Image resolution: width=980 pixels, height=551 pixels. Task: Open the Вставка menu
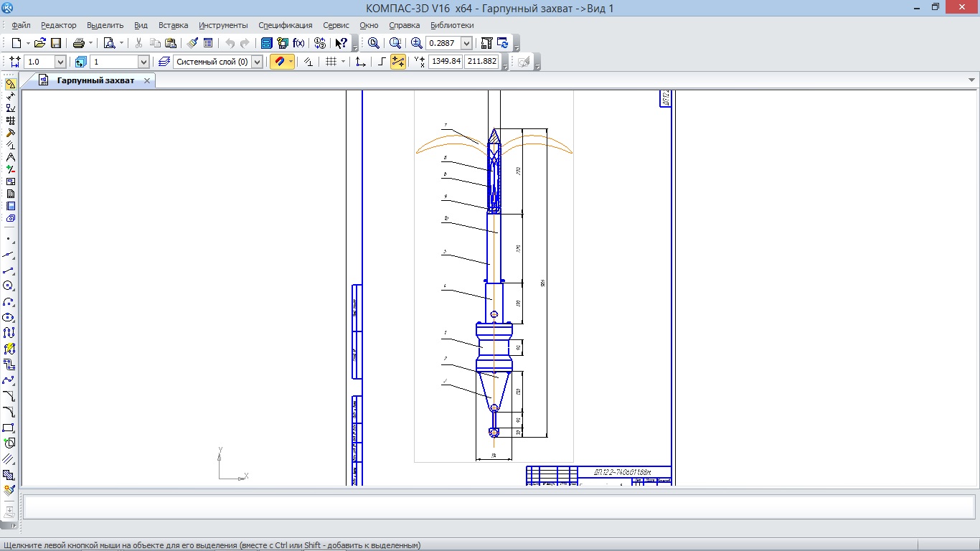[x=174, y=25]
